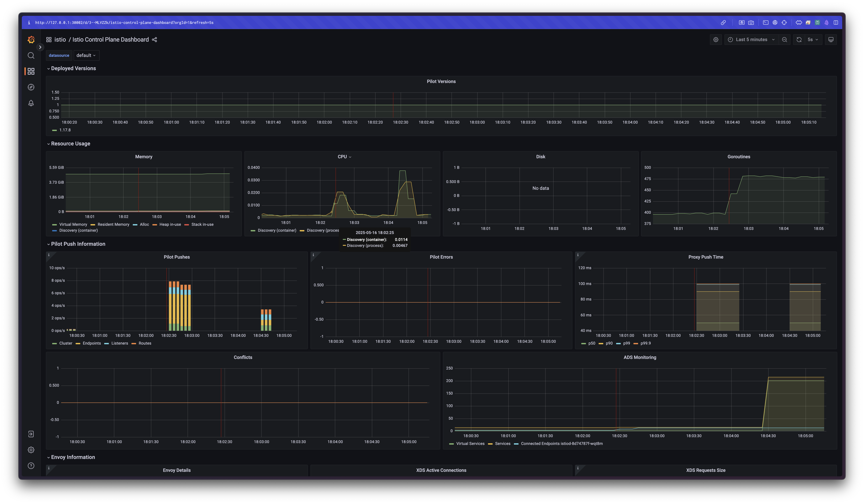864x504 pixels.
Task: Toggle Listeners series in Pilot Pushes legend
Action: [120, 343]
